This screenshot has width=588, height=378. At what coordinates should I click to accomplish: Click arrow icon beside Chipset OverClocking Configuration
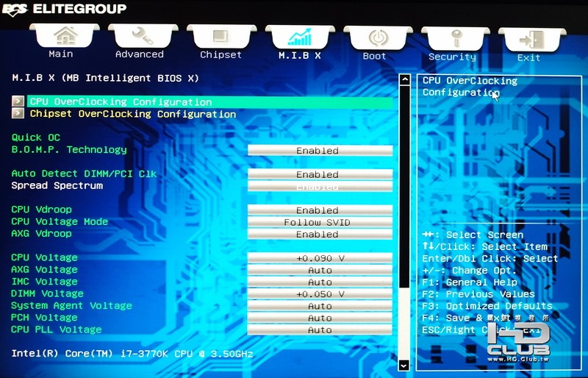click(18, 113)
